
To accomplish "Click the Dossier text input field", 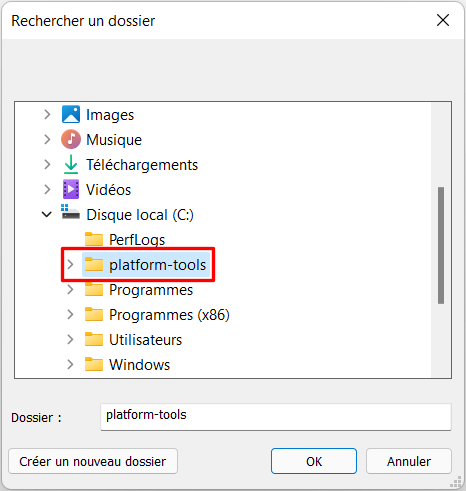I will click(276, 417).
